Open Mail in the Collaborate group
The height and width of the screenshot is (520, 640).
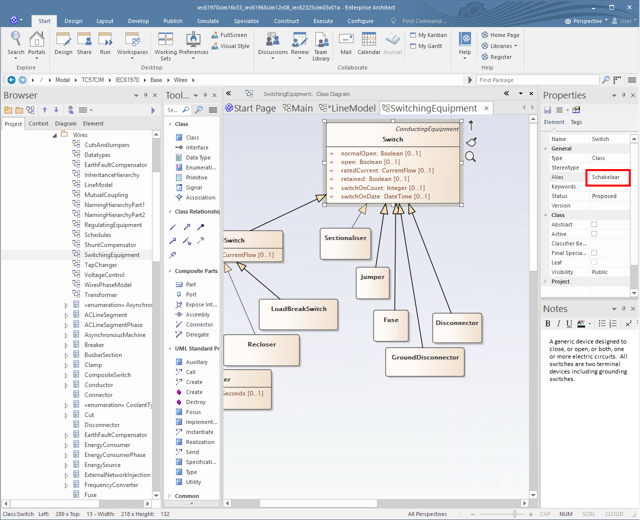point(346,43)
